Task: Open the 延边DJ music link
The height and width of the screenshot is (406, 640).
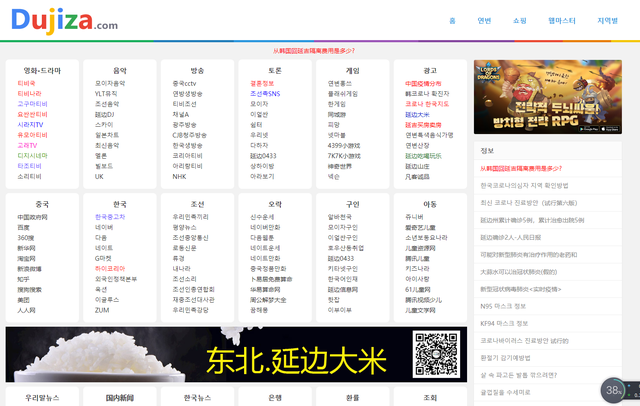Action: click(104, 114)
